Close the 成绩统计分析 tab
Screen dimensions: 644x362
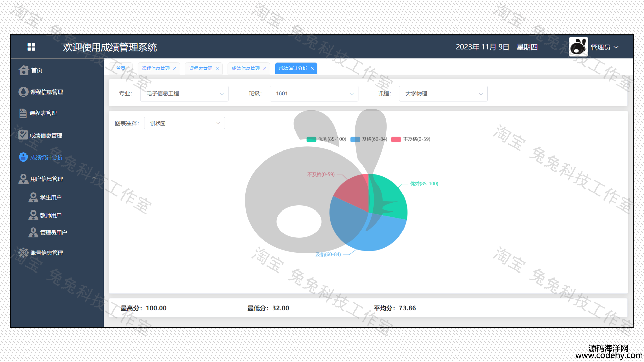[x=312, y=68]
